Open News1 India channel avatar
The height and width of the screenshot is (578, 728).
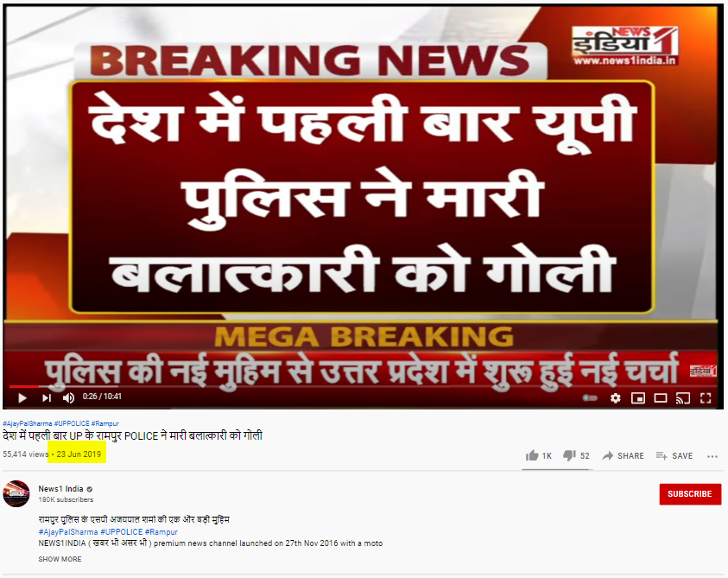pos(16,493)
